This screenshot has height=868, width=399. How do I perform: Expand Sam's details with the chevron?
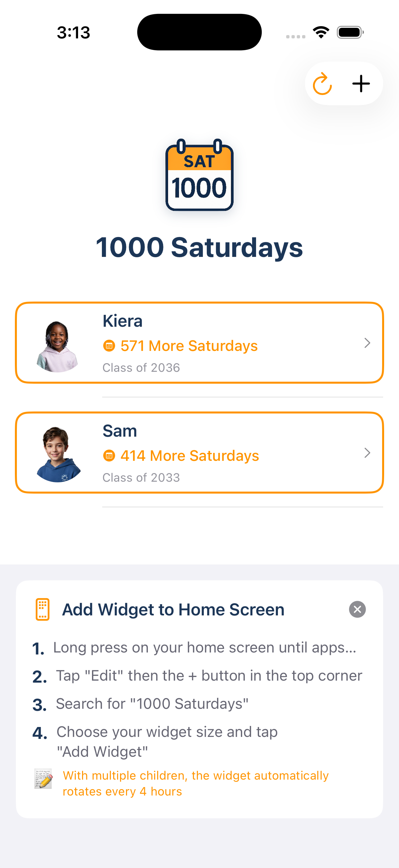367,453
